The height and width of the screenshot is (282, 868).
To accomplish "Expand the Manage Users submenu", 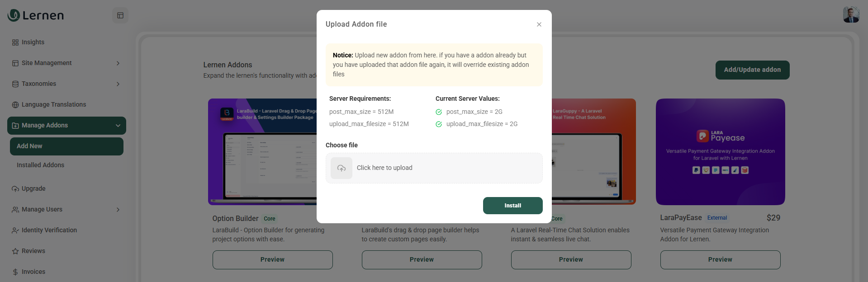I will [x=118, y=210].
